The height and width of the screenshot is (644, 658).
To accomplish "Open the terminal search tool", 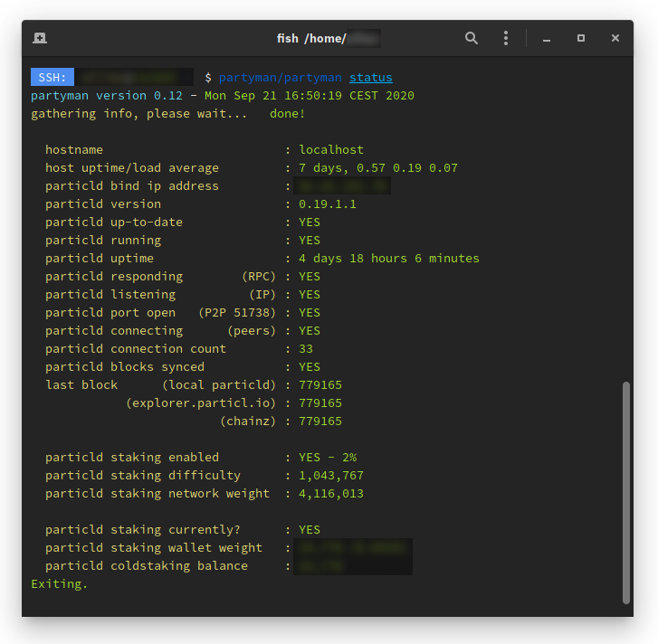I will pyautogui.click(x=472, y=38).
